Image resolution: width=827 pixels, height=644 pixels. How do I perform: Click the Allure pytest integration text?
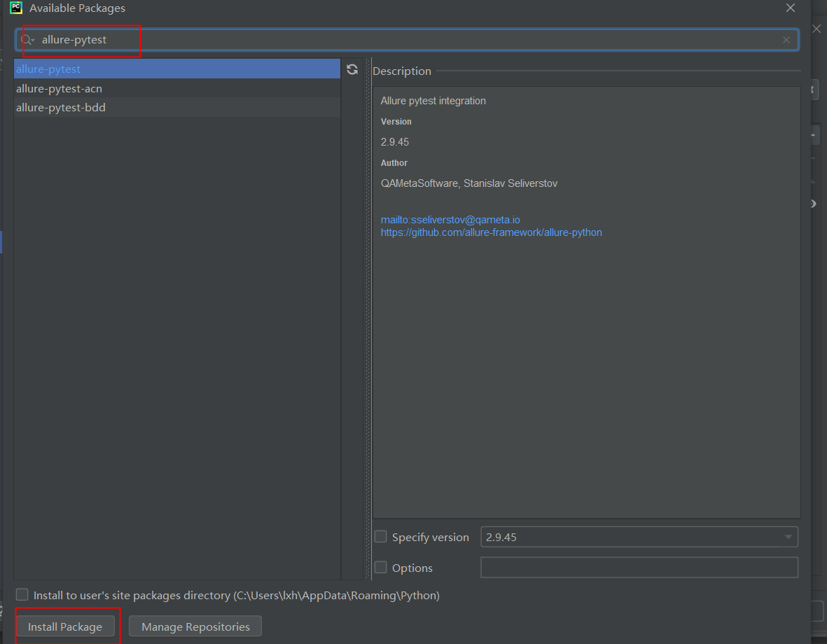pyautogui.click(x=433, y=101)
